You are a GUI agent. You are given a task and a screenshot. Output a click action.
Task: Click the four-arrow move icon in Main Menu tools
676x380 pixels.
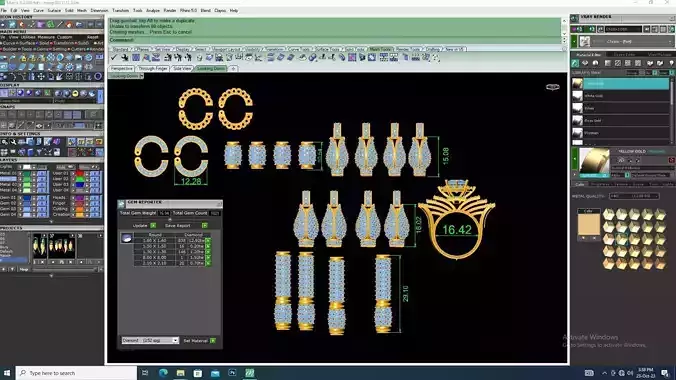[41, 77]
